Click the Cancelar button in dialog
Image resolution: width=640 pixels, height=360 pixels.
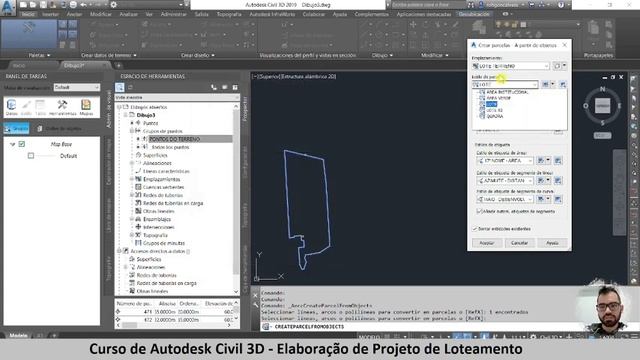tap(519, 243)
